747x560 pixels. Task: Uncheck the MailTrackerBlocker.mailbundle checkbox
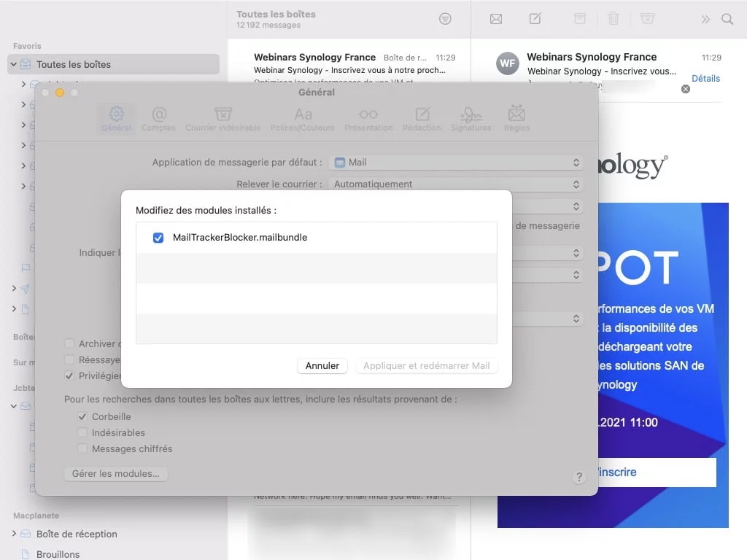158,238
